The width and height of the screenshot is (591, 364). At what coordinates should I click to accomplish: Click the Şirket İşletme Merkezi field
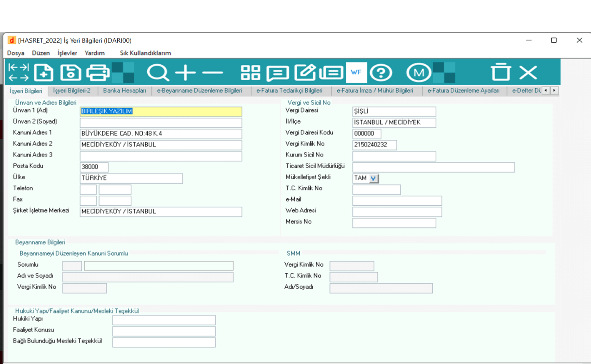click(x=161, y=212)
